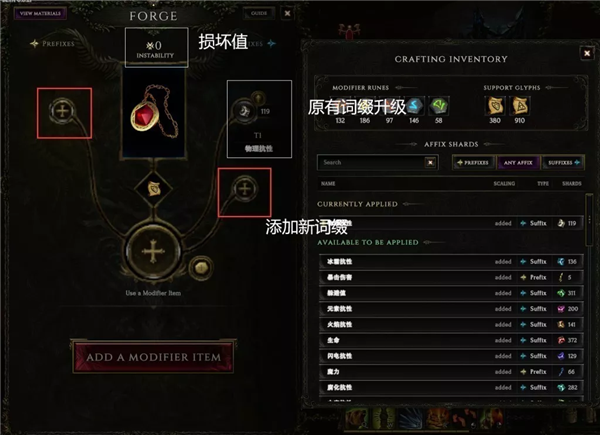Click Add a Modifier Item button
The height and width of the screenshot is (435, 600).
[153, 357]
